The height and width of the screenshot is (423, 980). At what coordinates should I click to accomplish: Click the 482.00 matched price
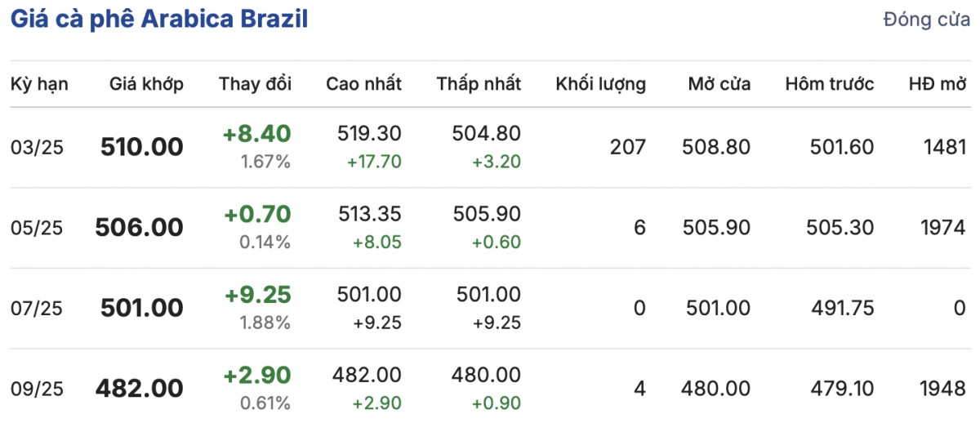point(140,389)
